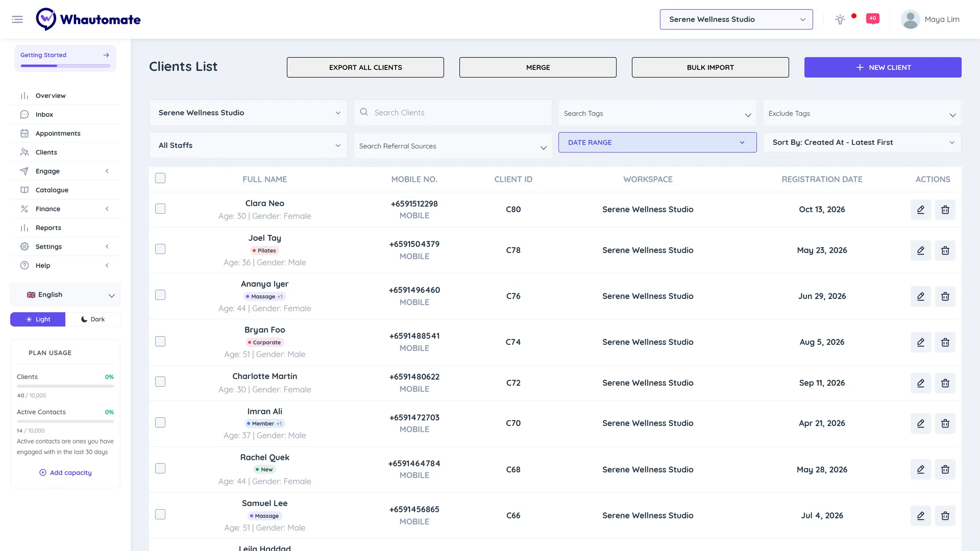The height and width of the screenshot is (551, 980).
Task: Open the lightbulb tips icon
Action: tap(840, 19)
